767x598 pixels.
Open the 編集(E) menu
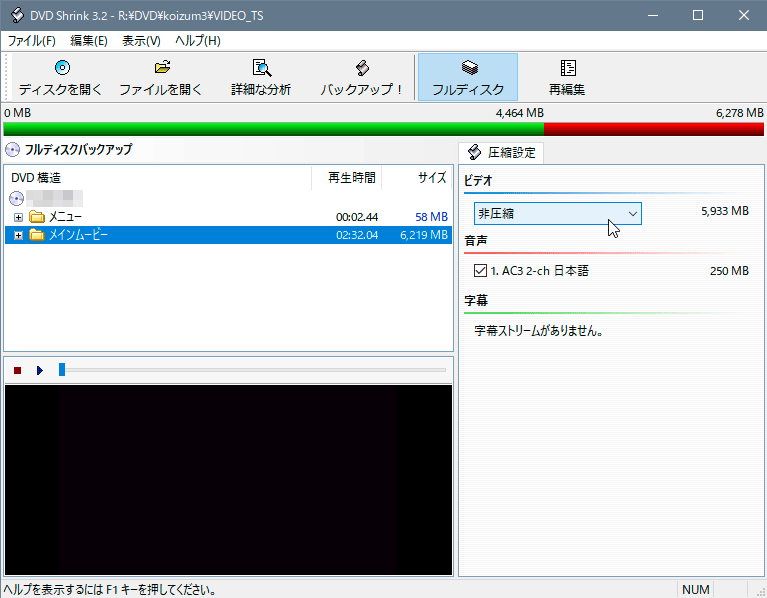click(89, 41)
